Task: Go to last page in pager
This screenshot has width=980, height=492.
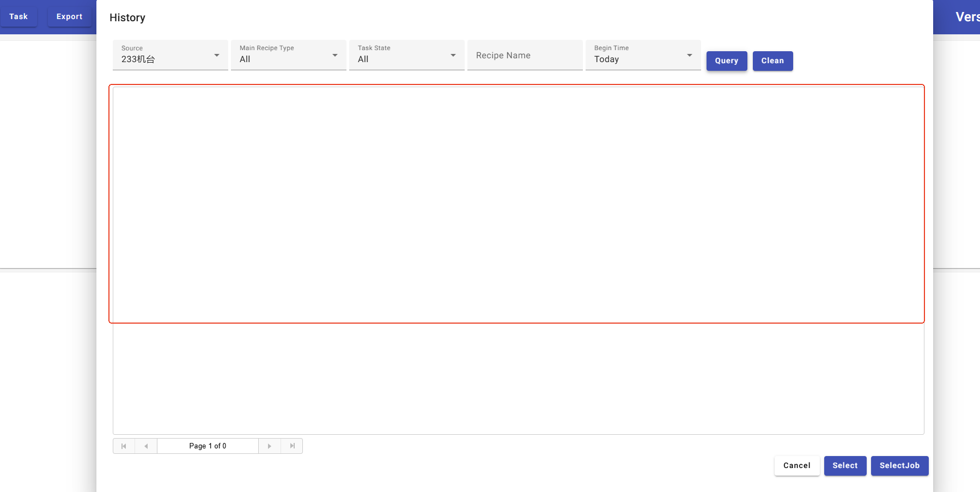Action: [x=292, y=446]
